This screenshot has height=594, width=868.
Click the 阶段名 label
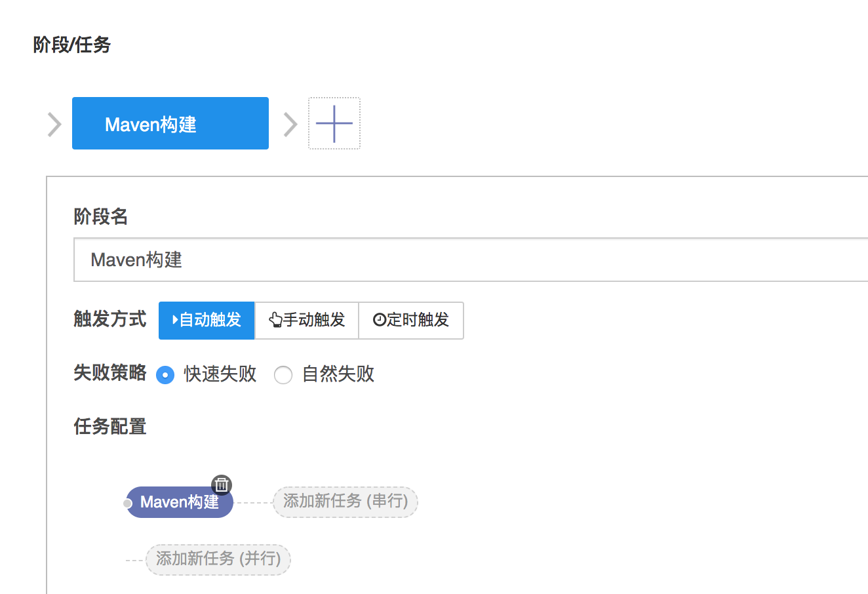coord(100,216)
